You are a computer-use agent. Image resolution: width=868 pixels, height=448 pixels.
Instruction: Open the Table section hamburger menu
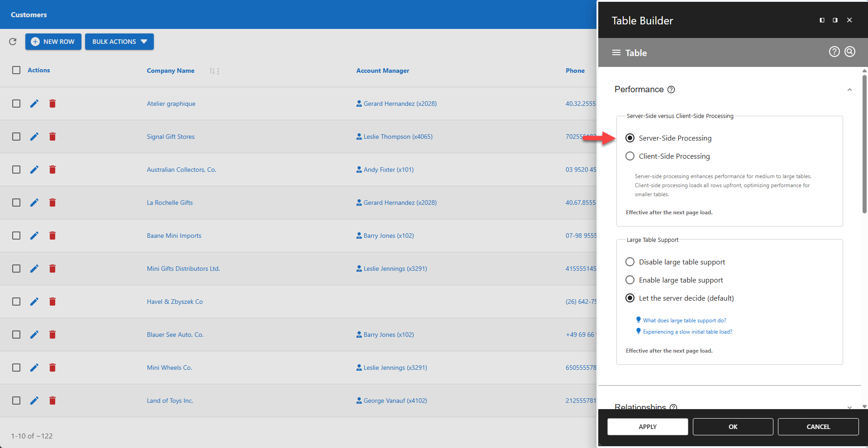[x=616, y=52]
